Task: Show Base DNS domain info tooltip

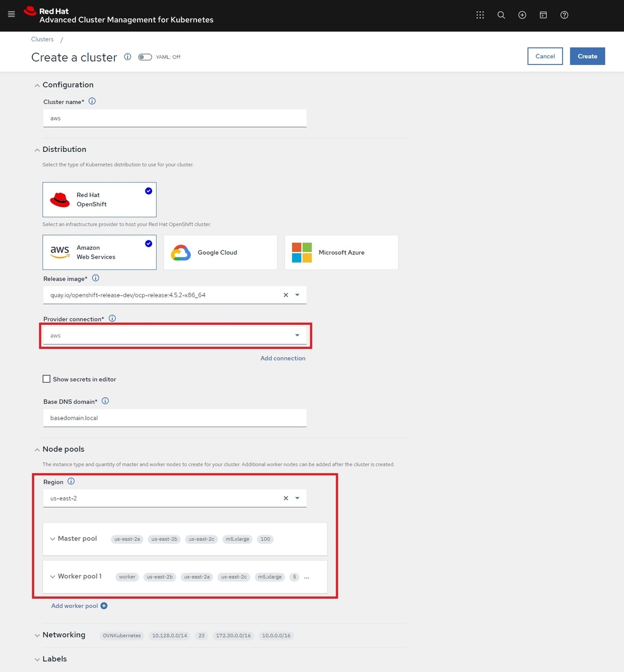Action: click(x=105, y=401)
